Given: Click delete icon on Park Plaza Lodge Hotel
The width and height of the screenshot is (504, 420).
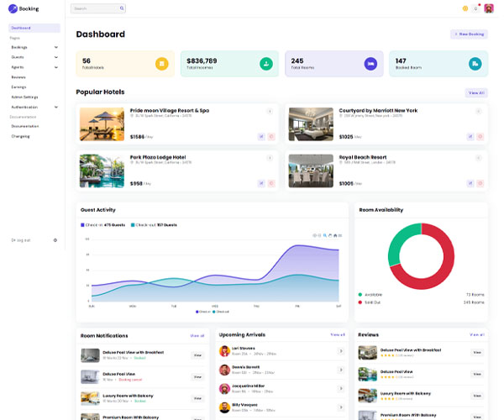Looking at the screenshot, I should (271, 183).
